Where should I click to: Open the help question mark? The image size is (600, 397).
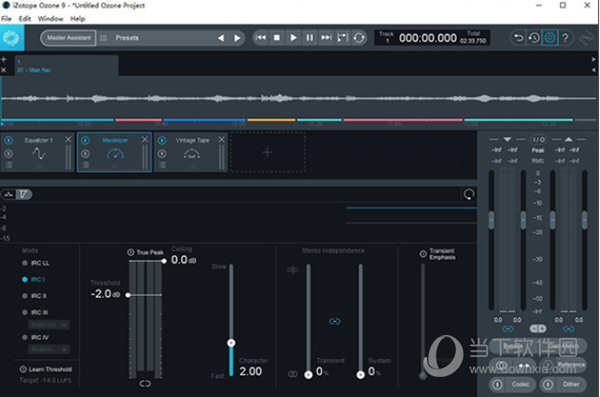click(565, 38)
